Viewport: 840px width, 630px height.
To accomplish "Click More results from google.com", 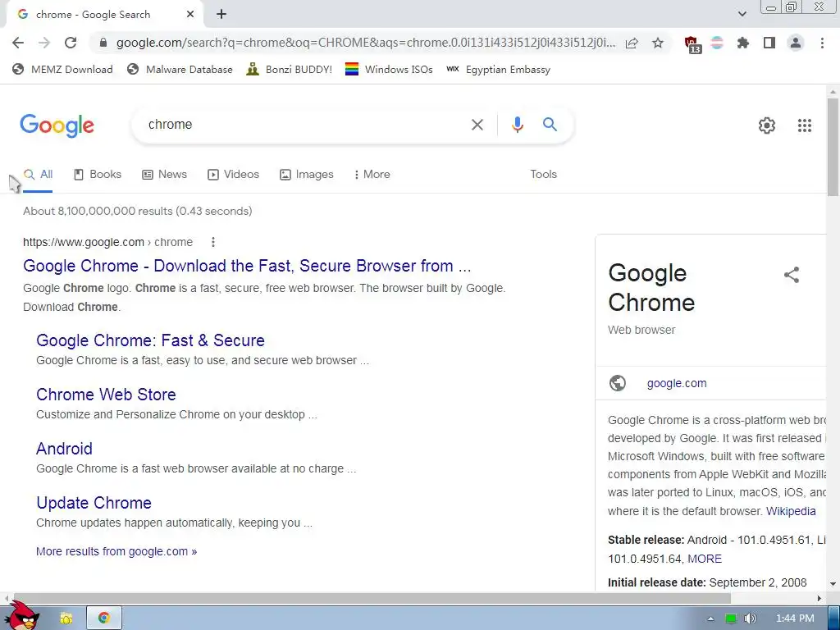I will click(116, 551).
